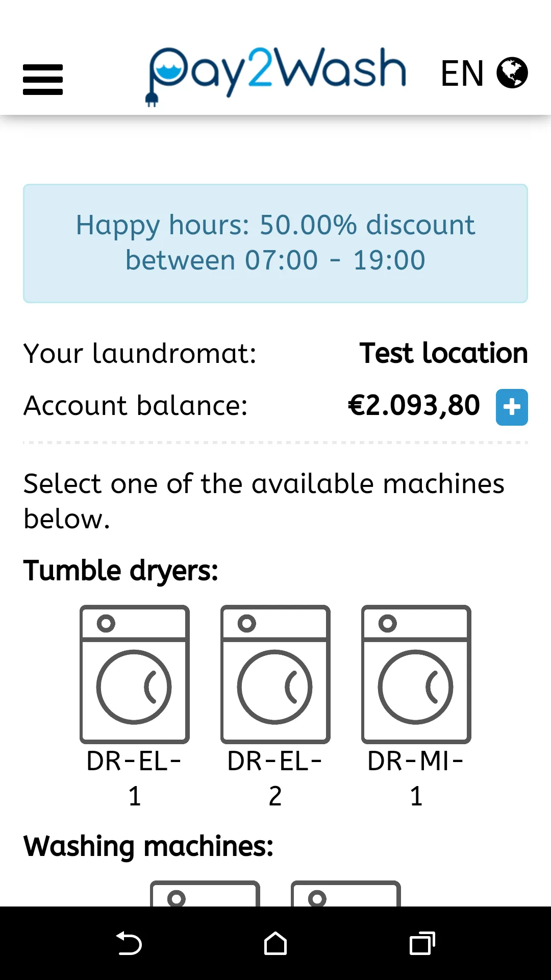Tap the account balance amount €2.093,80
Image resolution: width=551 pixels, height=980 pixels.
414,406
